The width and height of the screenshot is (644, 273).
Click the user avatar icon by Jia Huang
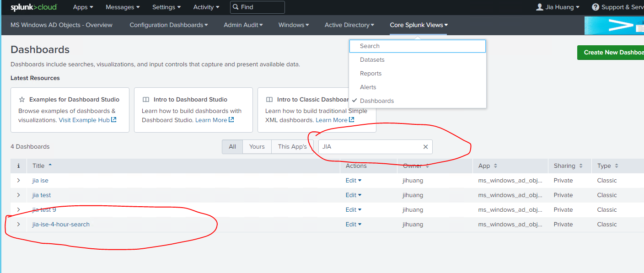540,7
